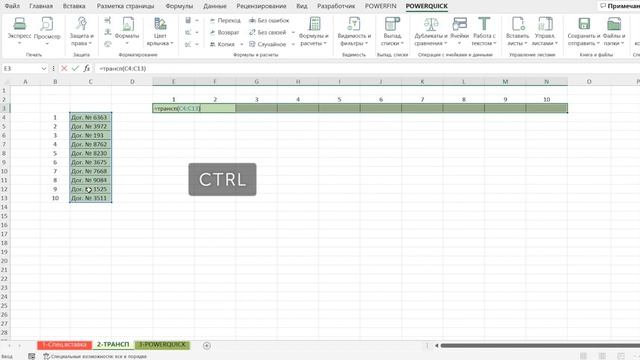Switch to the Рецензирование tab
The image size is (640, 360).
click(x=261, y=6)
